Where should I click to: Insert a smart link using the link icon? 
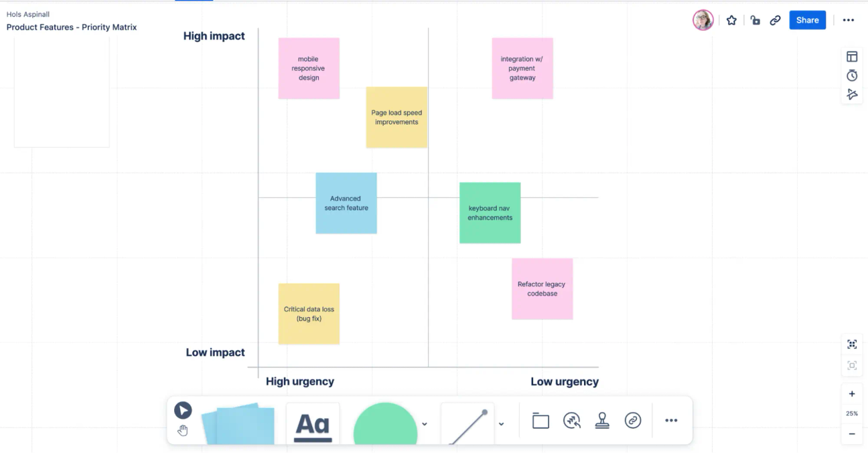point(634,420)
